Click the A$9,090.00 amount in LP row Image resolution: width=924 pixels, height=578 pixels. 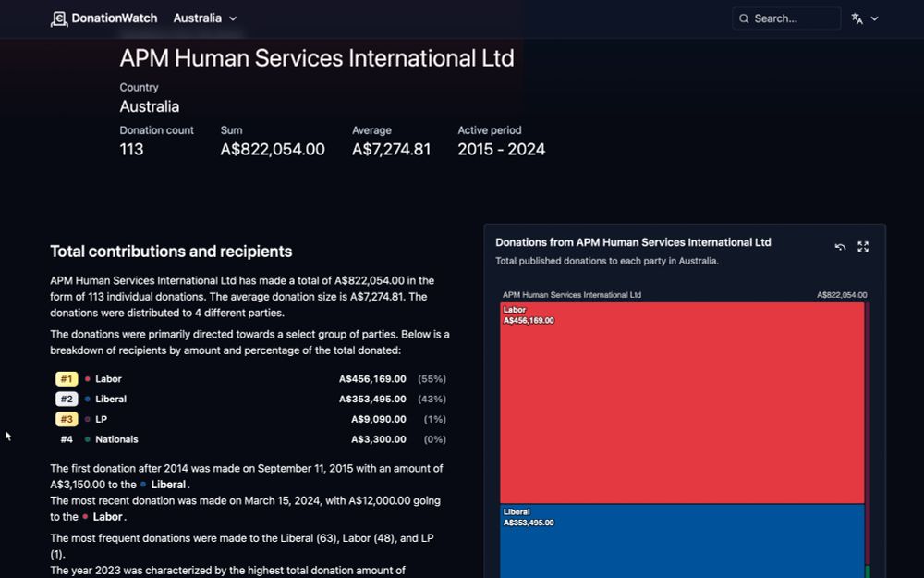pyautogui.click(x=378, y=419)
